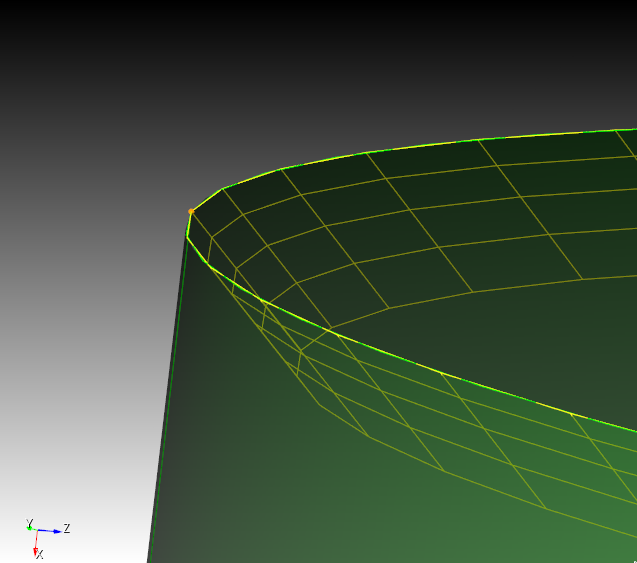Screen dimensions: 637x563
Task: Click the empty dark background above the model
Action: tap(300, 60)
